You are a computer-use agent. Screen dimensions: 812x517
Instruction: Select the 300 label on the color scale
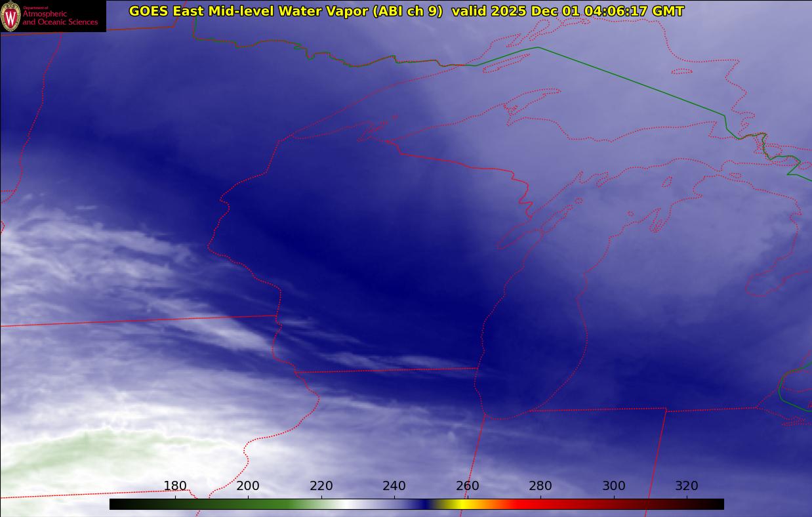click(614, 486)
